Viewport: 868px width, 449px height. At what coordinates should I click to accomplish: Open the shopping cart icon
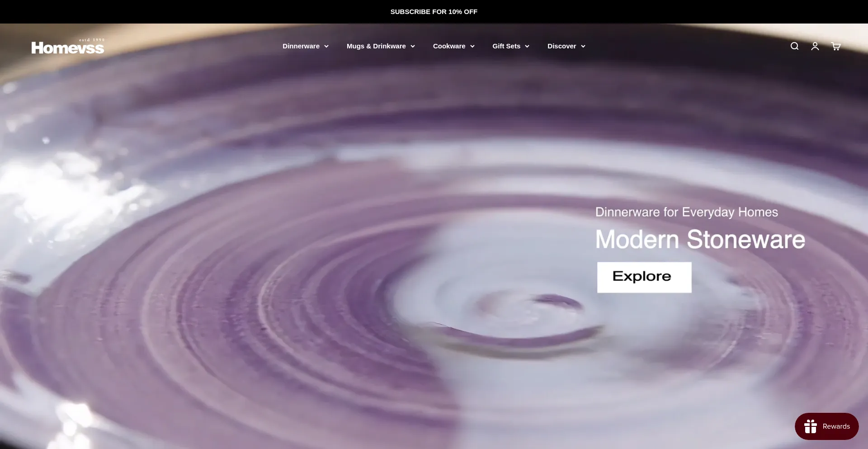(836, 46)
